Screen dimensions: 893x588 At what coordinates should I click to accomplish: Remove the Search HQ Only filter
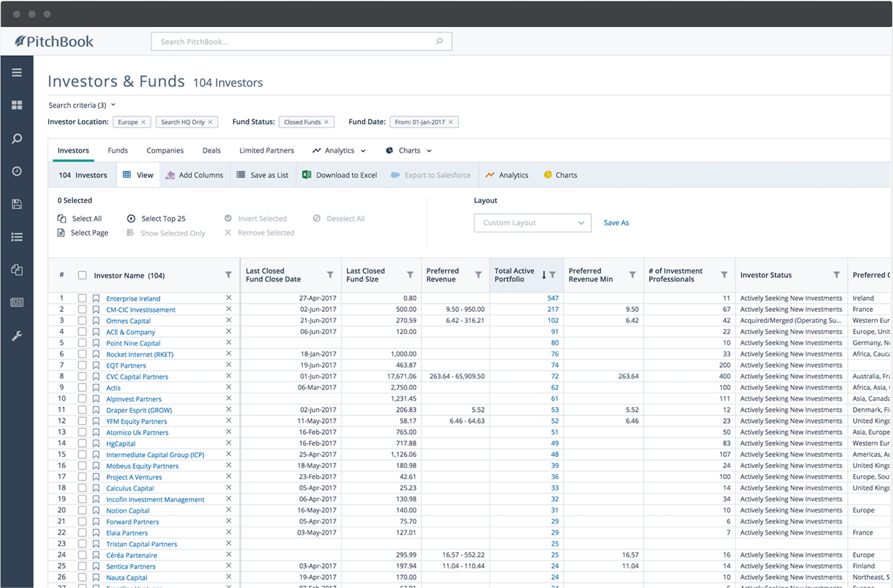[x=210, y=122]
